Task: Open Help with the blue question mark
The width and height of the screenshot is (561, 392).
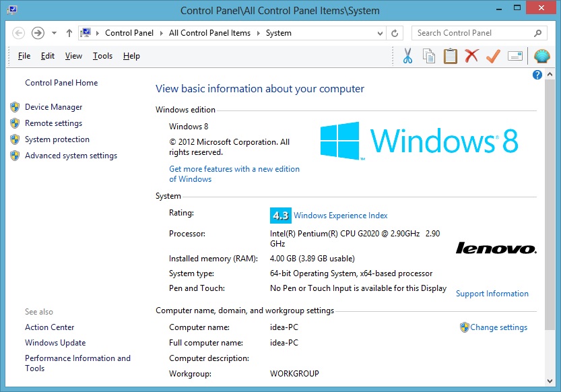Action: pos(537,75)
